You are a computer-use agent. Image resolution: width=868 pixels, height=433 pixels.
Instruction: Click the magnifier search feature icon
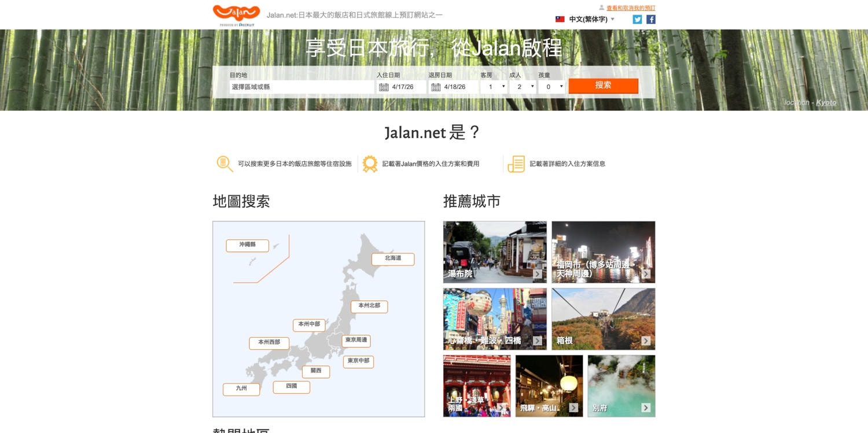(x=225, y=164)
